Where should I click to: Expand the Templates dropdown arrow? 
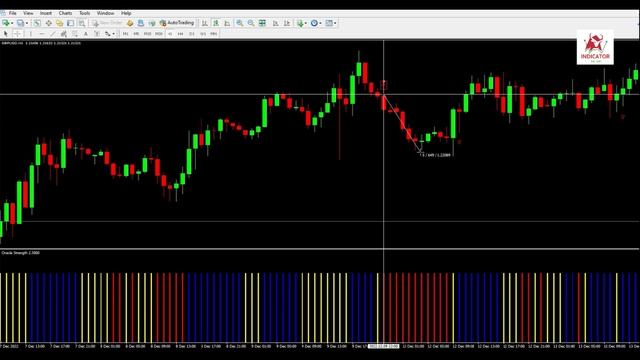tap(335, 23)
